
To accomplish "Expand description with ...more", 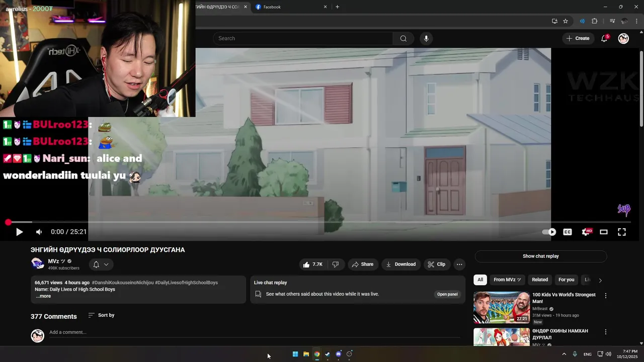I will click(43, 296).
